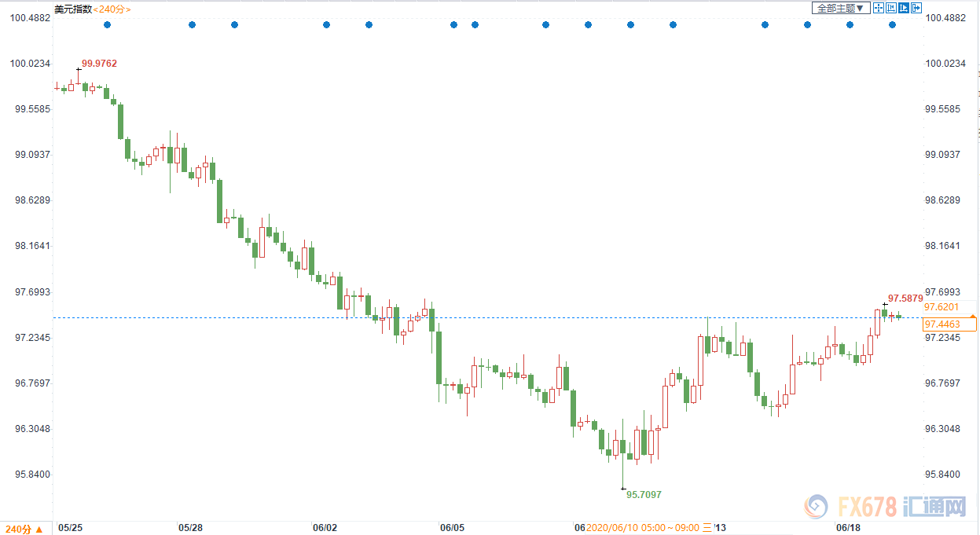Click the jump-to-latest arrow icon at toolbar end

(x=916, y=8)
